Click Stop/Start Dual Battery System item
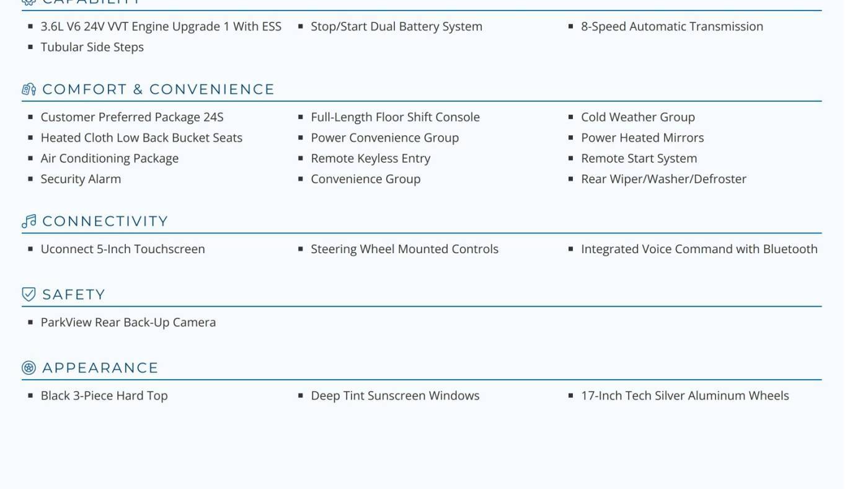Viewport: 868px width, 489px height. point(396,27)
